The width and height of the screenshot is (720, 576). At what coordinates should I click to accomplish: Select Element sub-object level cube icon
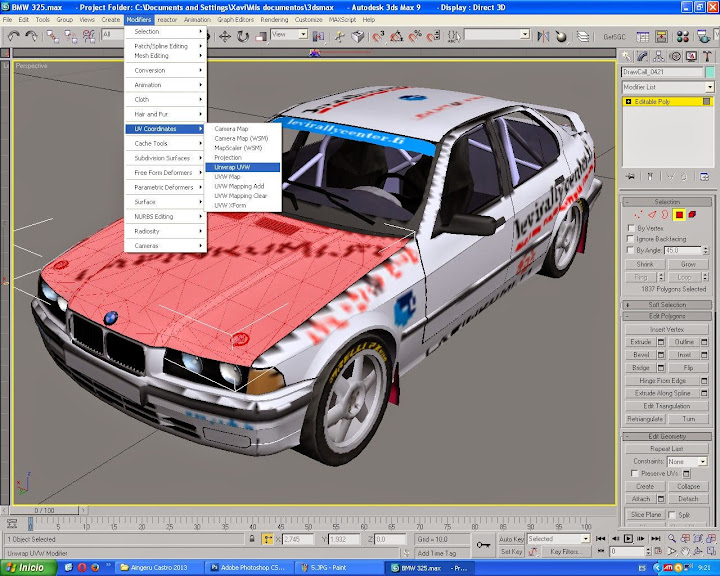pos(692,215)
